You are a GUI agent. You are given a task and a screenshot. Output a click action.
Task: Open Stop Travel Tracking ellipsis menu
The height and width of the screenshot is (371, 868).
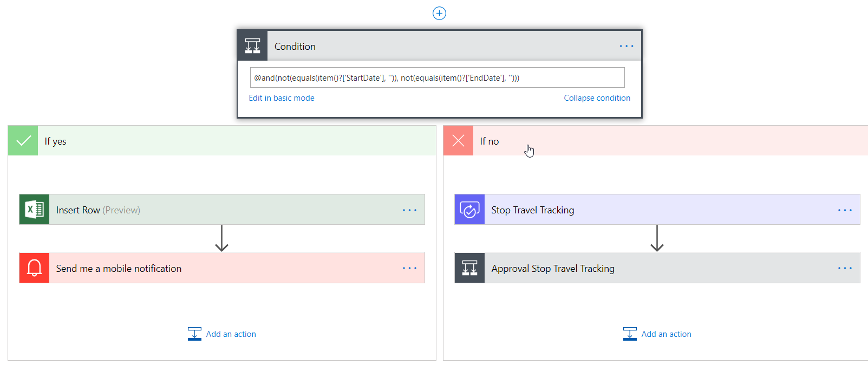845,210
